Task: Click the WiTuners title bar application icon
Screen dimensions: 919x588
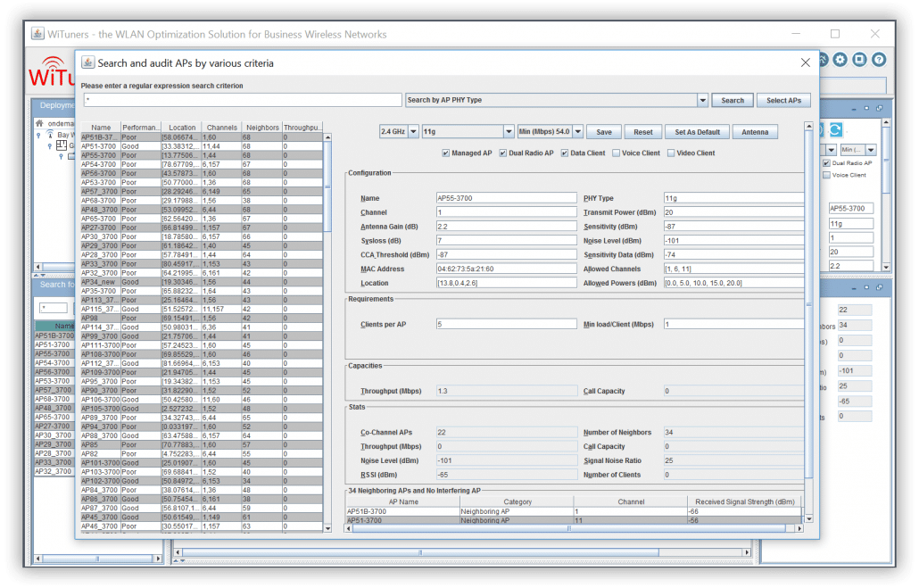Action: 37,33
